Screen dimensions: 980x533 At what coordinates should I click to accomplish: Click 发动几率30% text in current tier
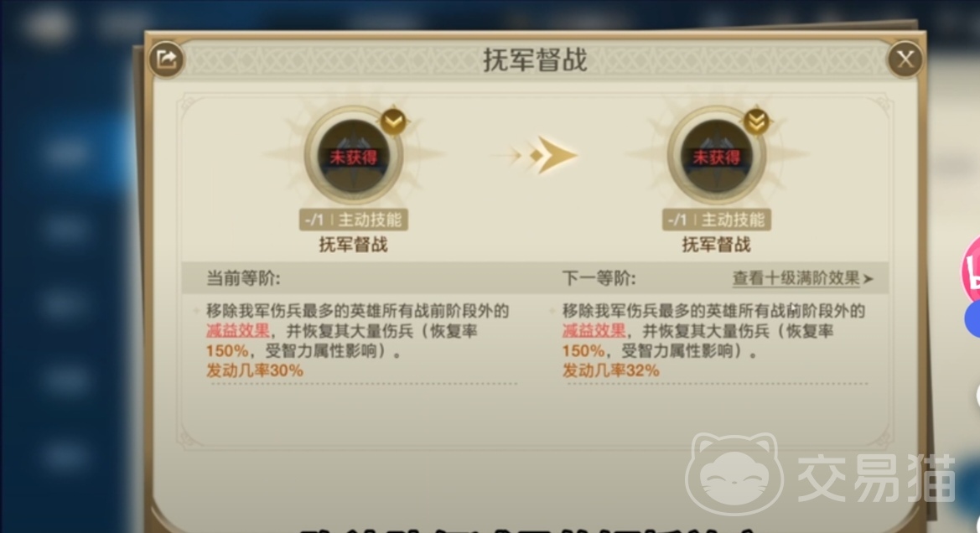tap(254, 370)
